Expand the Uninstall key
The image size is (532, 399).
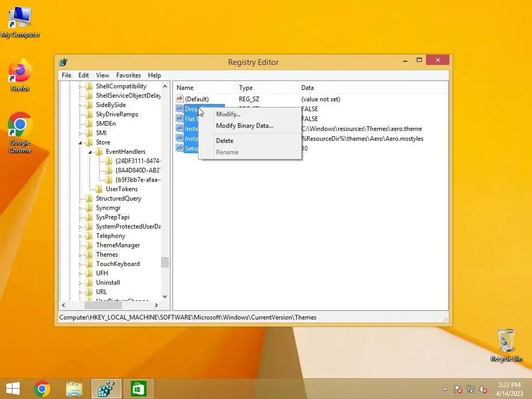pos(81,283)
